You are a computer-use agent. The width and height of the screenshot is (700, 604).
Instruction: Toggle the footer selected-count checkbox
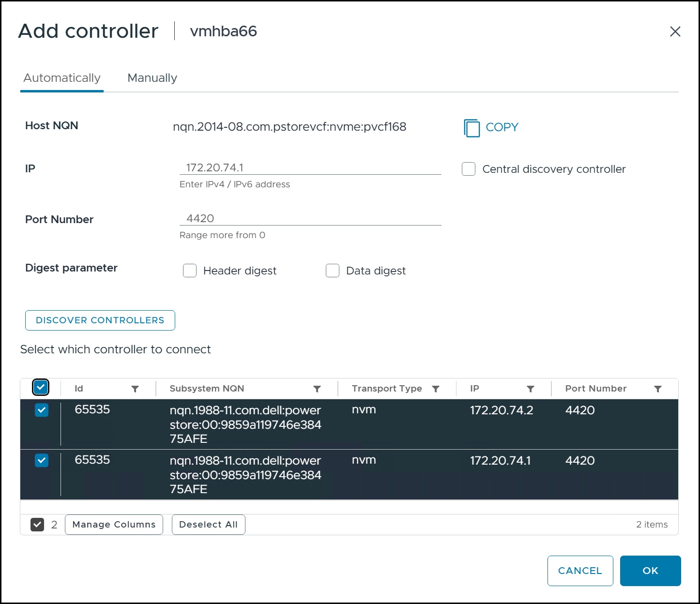[37, 524]
